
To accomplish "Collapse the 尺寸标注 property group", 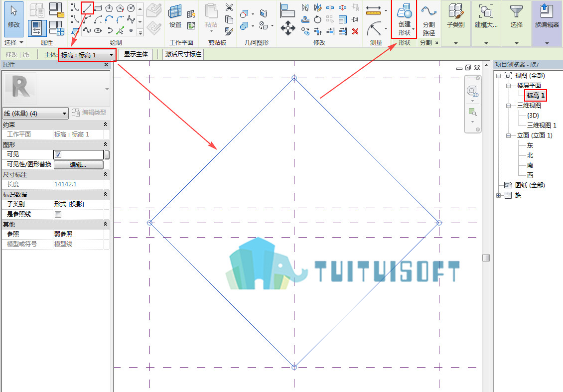I will click(x=106, y=174).
